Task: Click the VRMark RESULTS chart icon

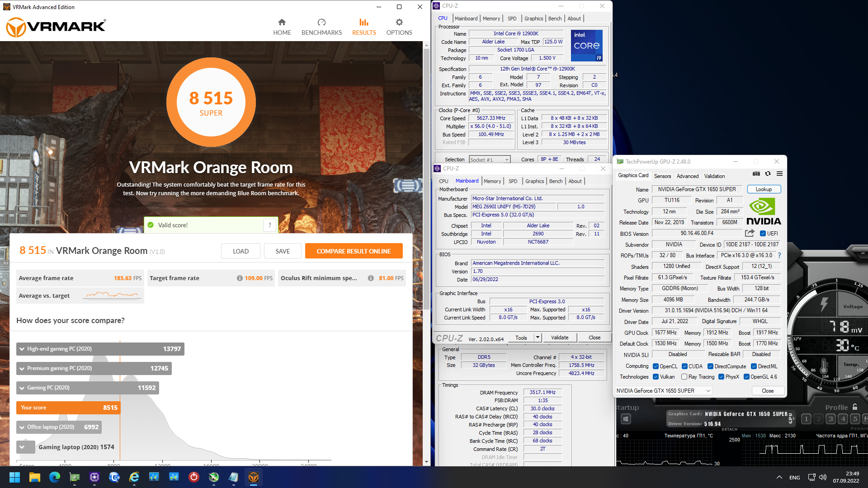Action: [x=364, y=22]
